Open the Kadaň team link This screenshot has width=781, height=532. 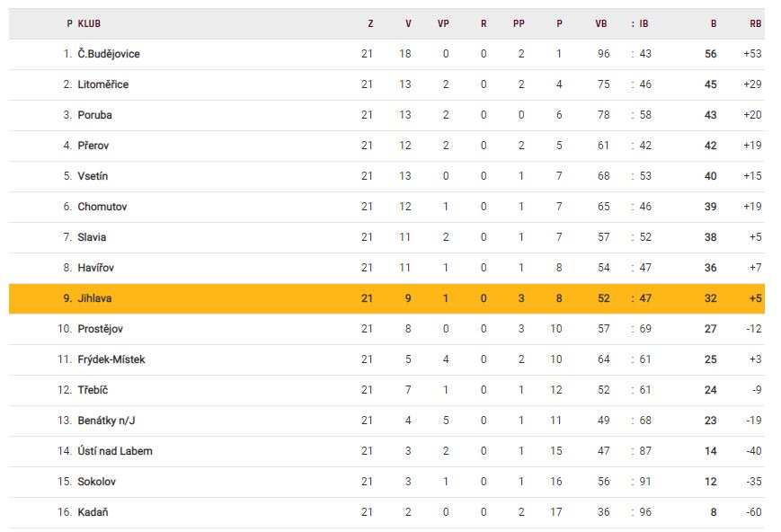[x=93, y=512]
